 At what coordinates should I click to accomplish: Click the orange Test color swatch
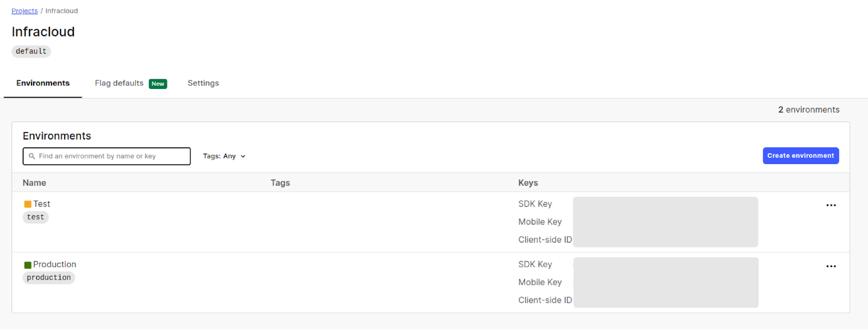(28, 205)
